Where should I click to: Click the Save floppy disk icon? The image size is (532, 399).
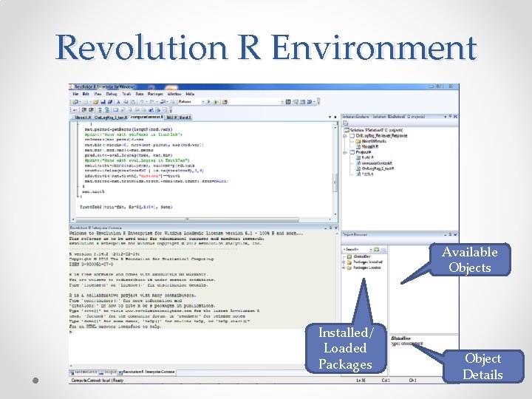click(103, 102)
